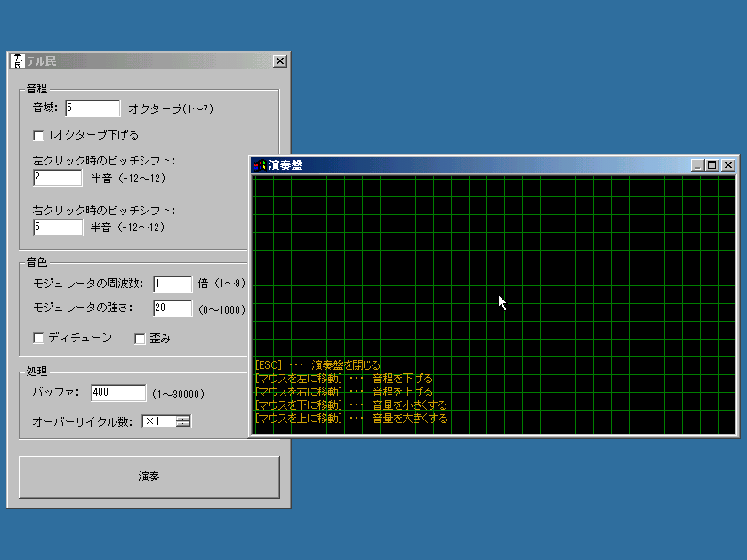Image resolution: width=747 pixels, height=560 pixels.
Task: Select the 左クリック時のピッチシフト field
Action: click(x=58, y=178)
